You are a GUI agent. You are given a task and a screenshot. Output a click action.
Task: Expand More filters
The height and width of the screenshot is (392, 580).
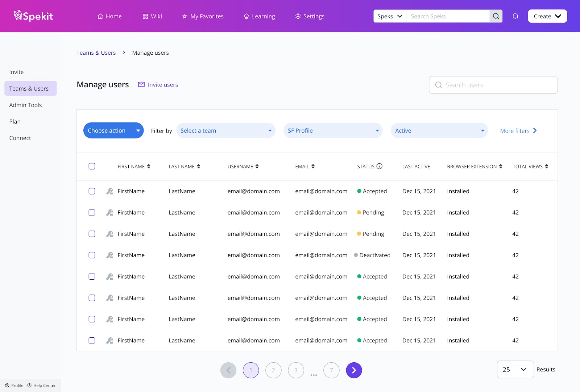click(518, 131)
